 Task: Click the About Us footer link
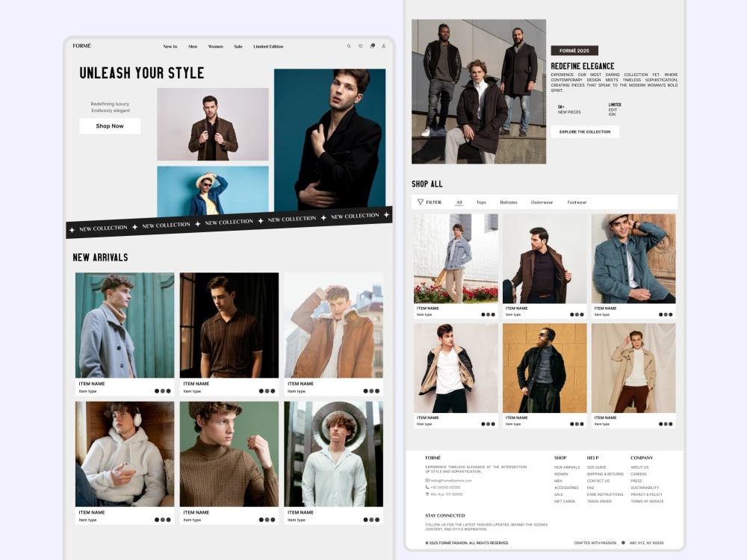tap(640, 467)
